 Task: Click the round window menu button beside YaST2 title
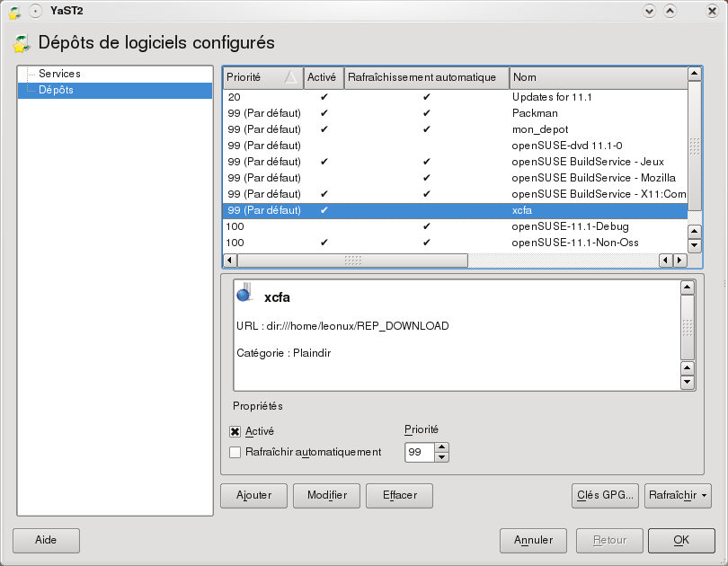[35, 11]
